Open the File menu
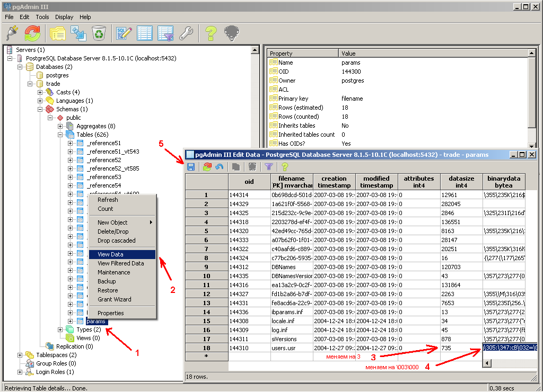The height and width of the screenshot is (392, 543). click(x=9, y=17)
